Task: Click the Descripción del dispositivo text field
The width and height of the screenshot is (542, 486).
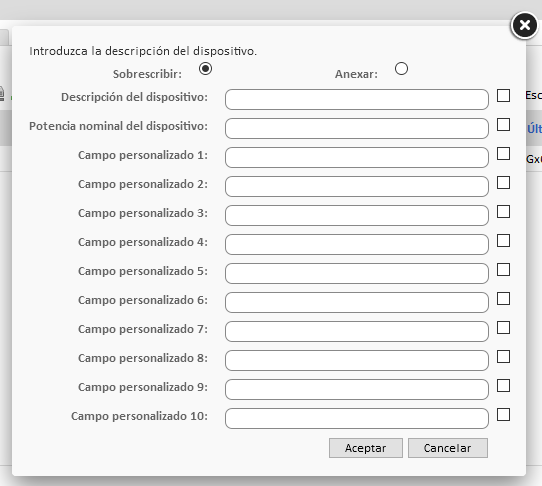Action: coord(357,100)
